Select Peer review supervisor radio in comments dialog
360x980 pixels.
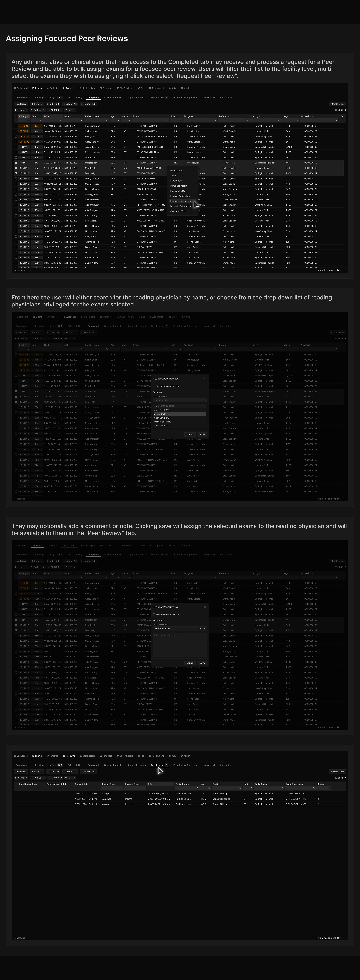click(154, 614)
